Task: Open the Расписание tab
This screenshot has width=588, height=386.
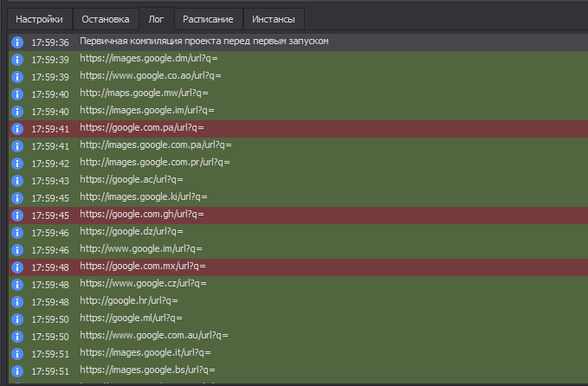Action: pos(208,18)
